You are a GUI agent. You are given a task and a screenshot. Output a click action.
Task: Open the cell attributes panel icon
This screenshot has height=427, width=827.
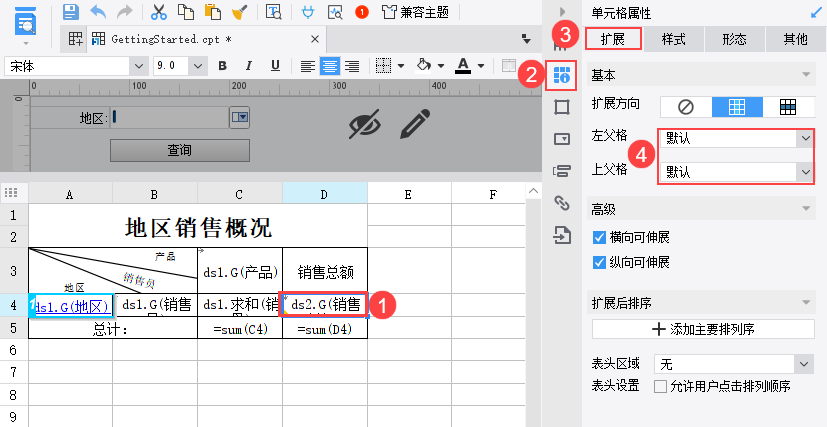point(562,75)
